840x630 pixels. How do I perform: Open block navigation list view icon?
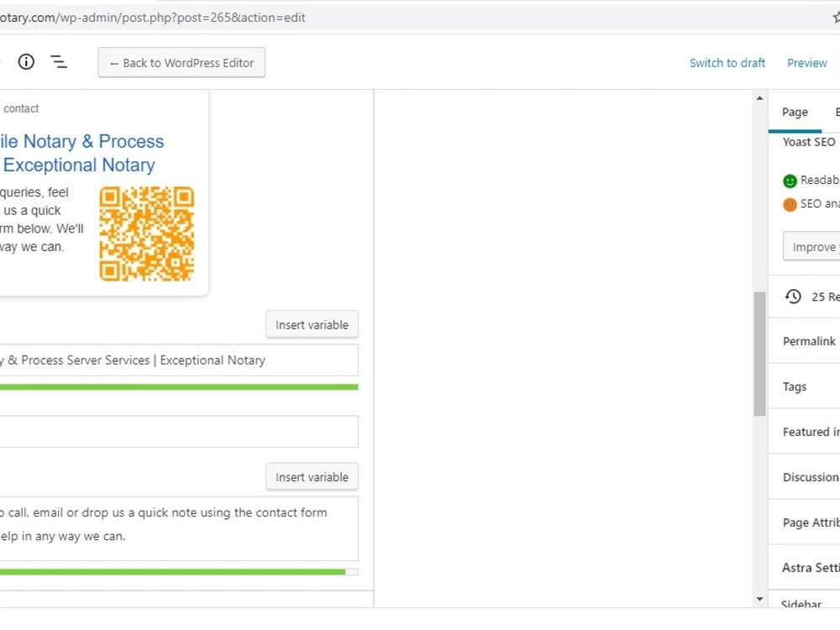coord(59,62)
